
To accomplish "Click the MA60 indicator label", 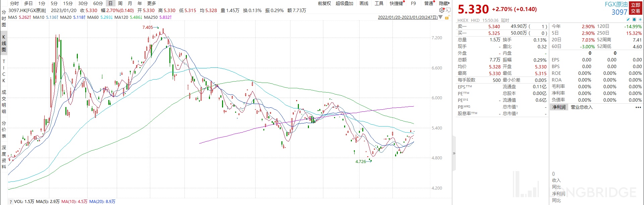I will (x=93, y=17).
